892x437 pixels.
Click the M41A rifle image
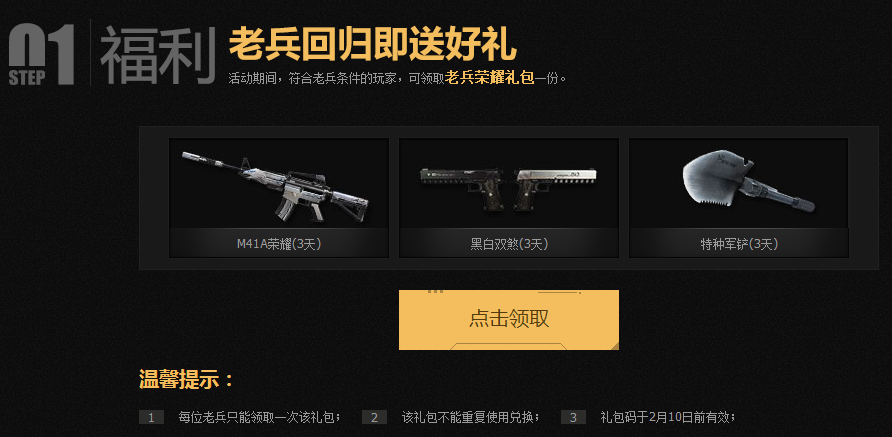click(275, 185)
